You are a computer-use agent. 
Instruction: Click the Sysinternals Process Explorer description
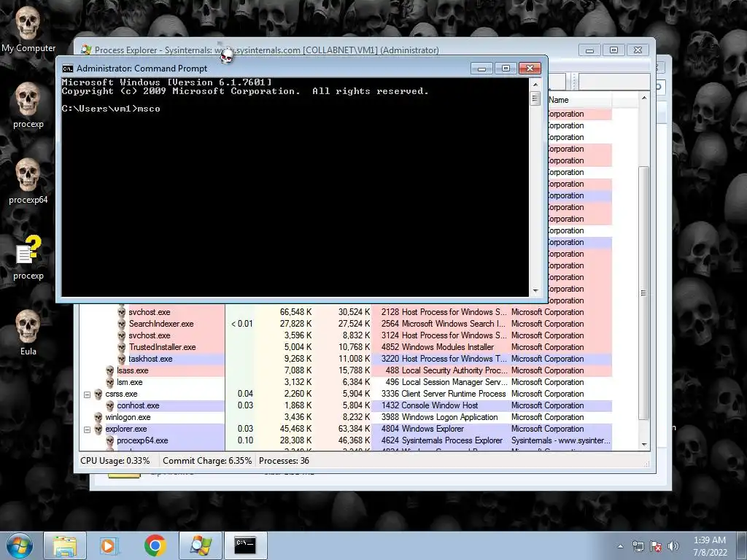452,440
